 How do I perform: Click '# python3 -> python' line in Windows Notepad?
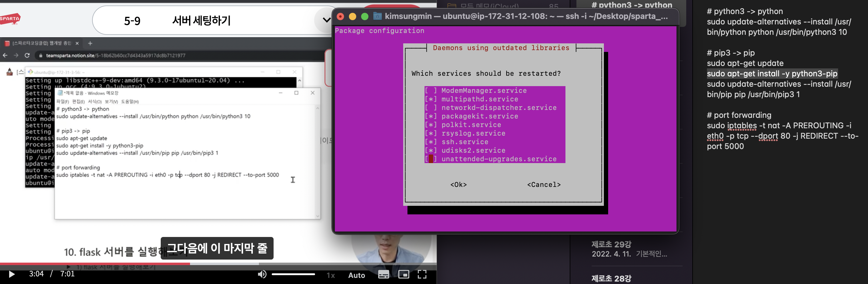[83, 109]
